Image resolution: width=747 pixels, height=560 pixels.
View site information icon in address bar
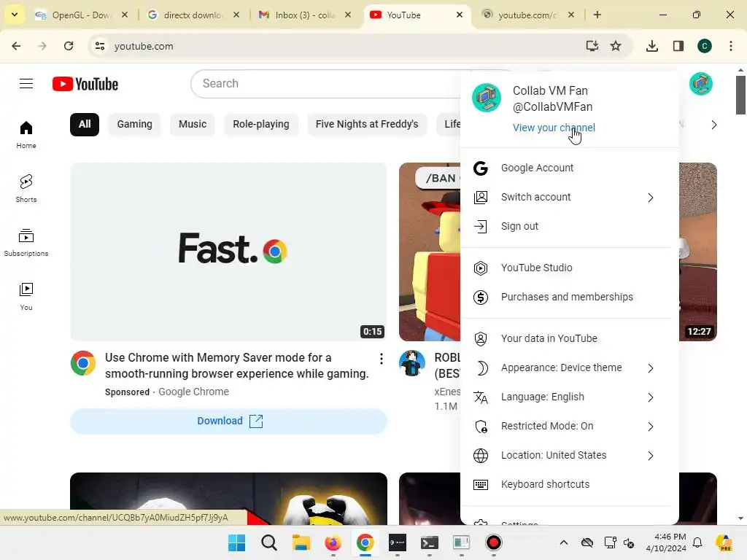coord(99,46)
